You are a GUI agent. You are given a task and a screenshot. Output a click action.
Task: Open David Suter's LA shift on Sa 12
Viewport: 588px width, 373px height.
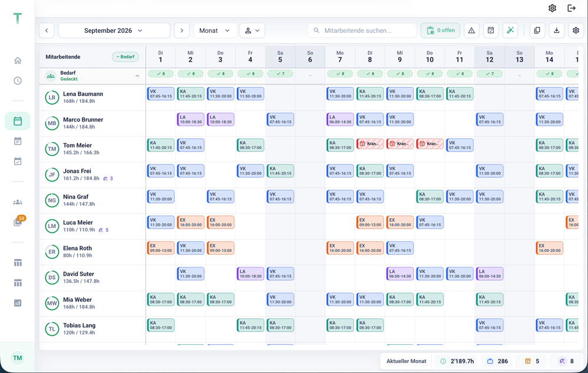point(490,274)
